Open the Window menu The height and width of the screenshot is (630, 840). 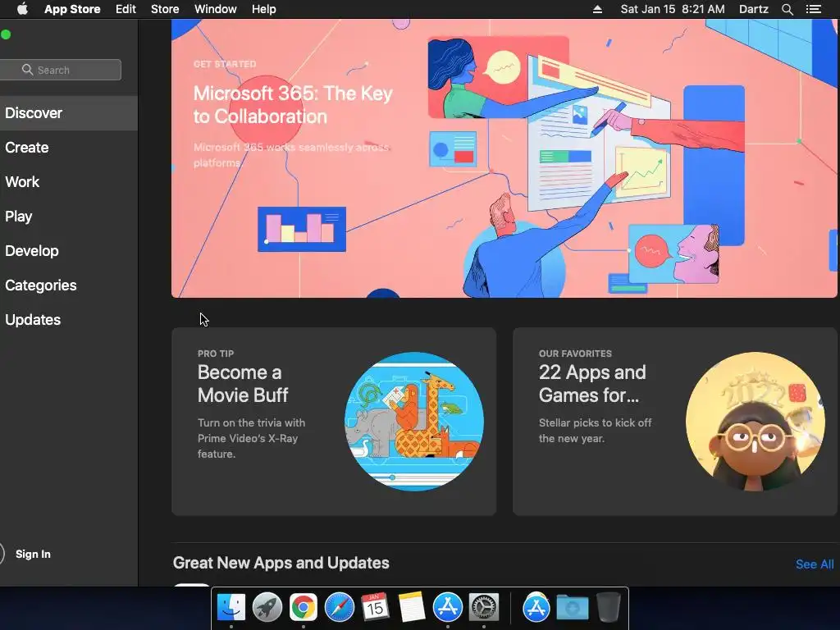click(216, 9)
